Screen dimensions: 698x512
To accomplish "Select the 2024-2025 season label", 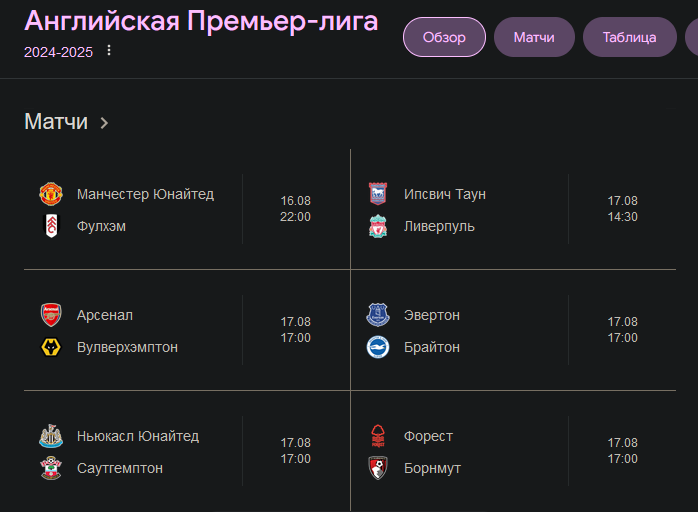I will 58,52.
